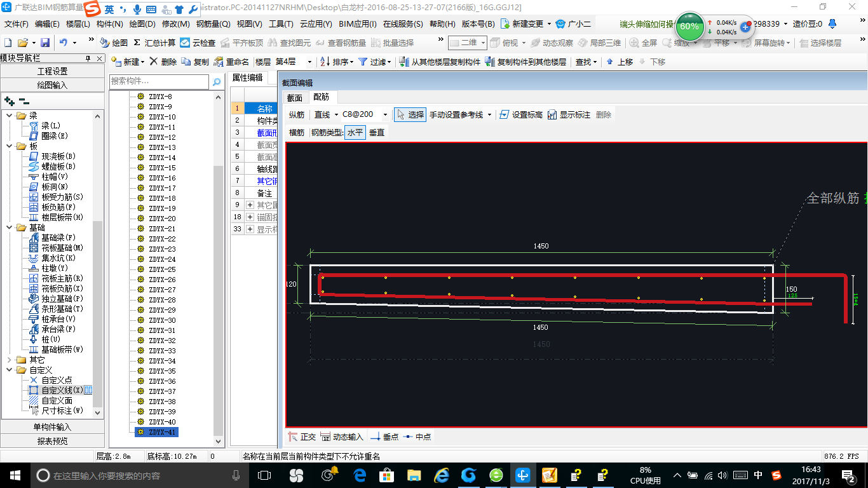Click the search magnifier icon

[217, 81]
